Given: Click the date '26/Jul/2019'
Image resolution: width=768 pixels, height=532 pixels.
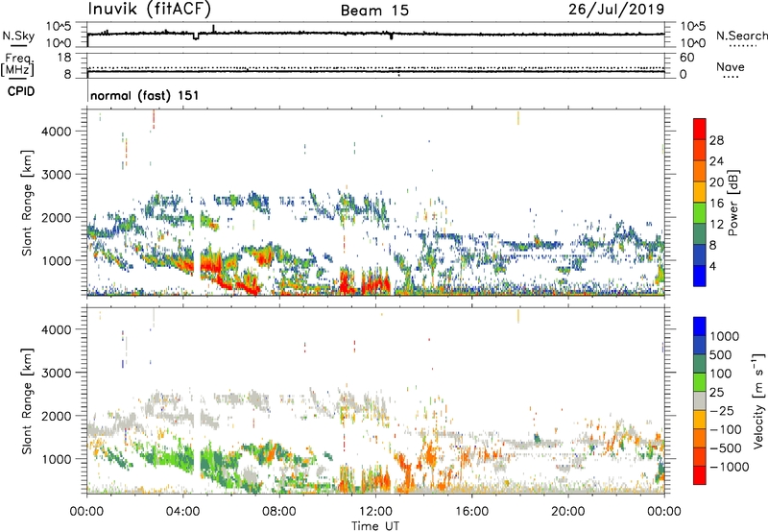Looking at the screenshot, I should click(616, 10).
